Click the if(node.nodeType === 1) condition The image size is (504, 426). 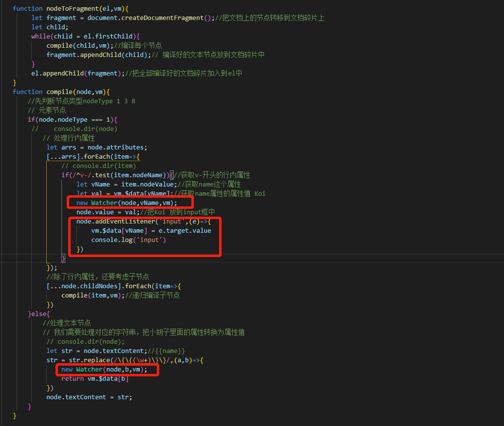73,120
